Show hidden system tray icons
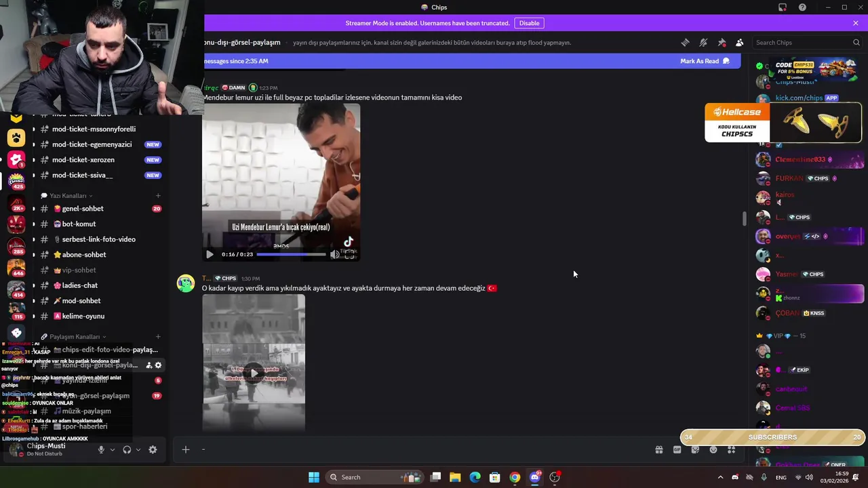 pyautogui.click(x=720, y=477)
